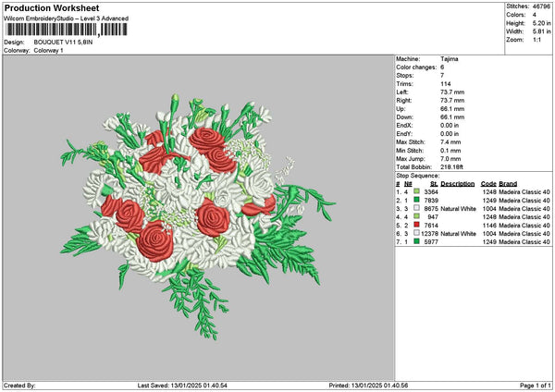This screenshot has height=392, width=555.
Task: Click the Trims value '114'
Action: [446, 84]
